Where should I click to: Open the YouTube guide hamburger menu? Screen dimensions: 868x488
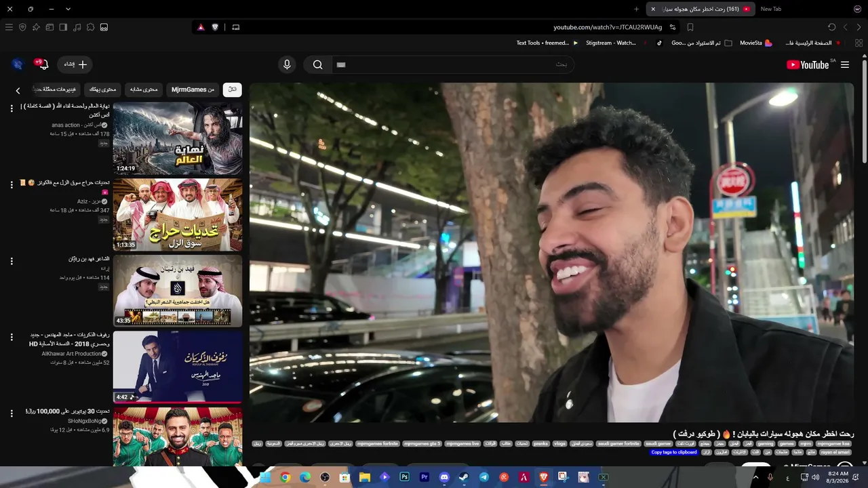[845, 64]
